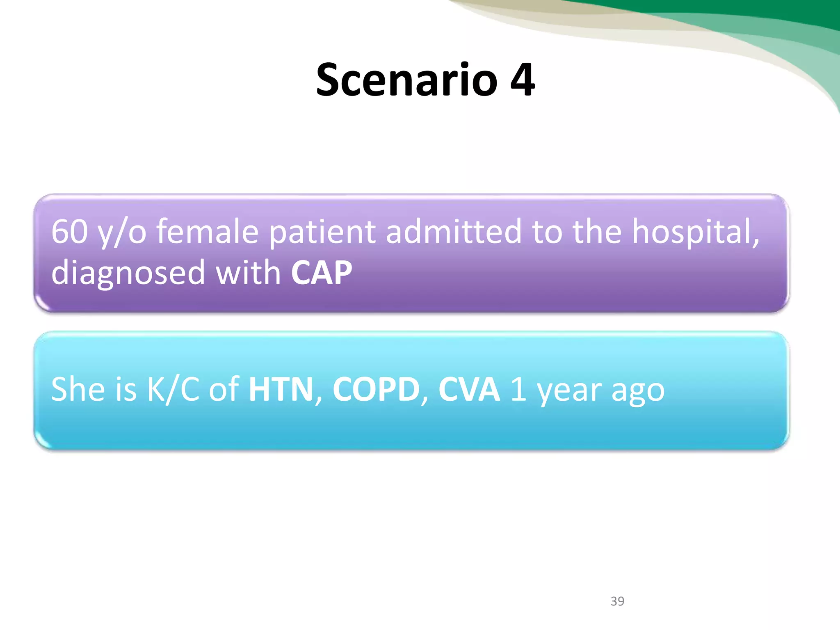
Task: Click the She is K/C of phrase
Action: pyautogui.click(x=145, y=390)
